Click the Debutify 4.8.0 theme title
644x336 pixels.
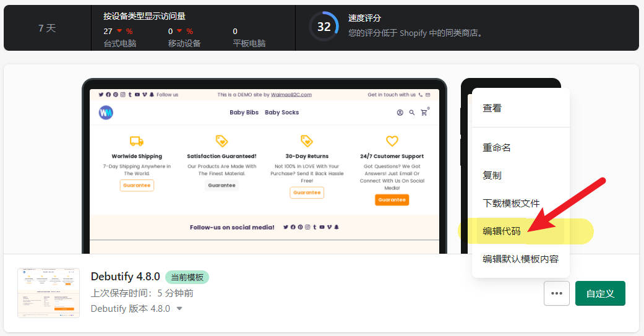pyautogui.click(x=125, y=277)
